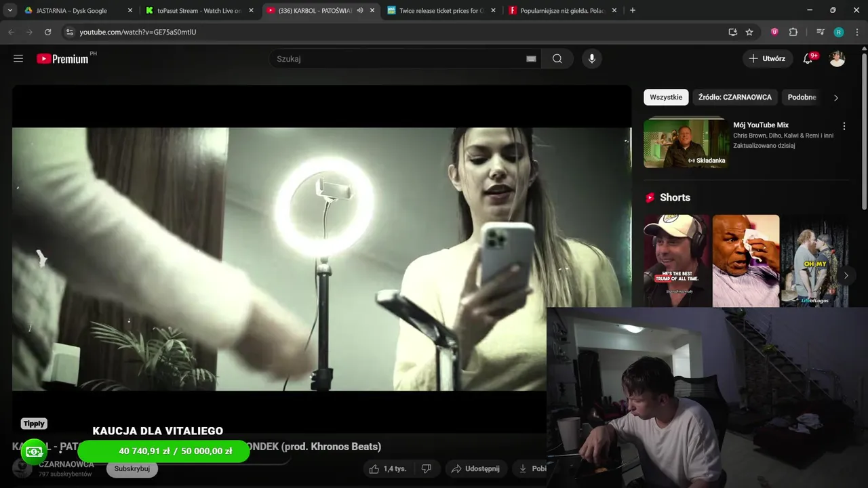Open the YouTube account avatar menu
Image resolution: width=868 pixels, height=488 pixels.
(x=837, y=59)
